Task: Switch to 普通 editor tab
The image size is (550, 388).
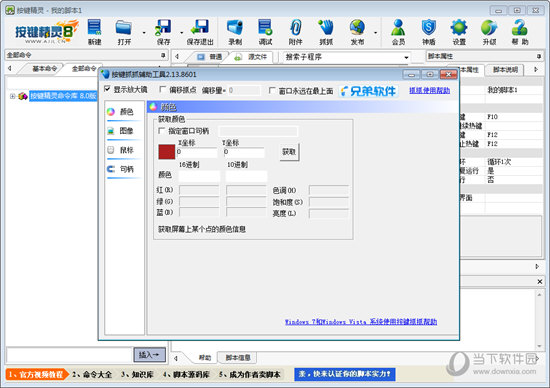Action: tap(209, 57)
